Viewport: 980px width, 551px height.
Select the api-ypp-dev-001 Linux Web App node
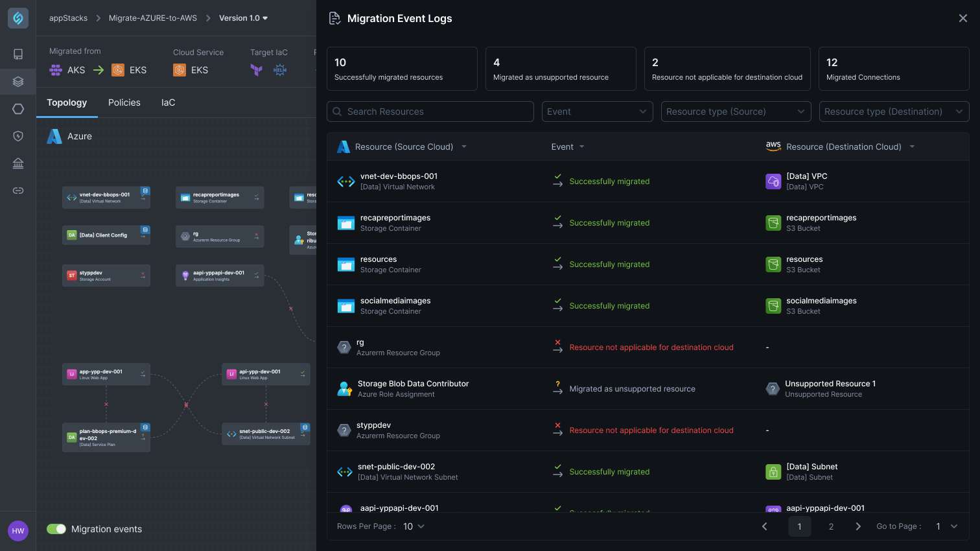click(x=266, y=374)
